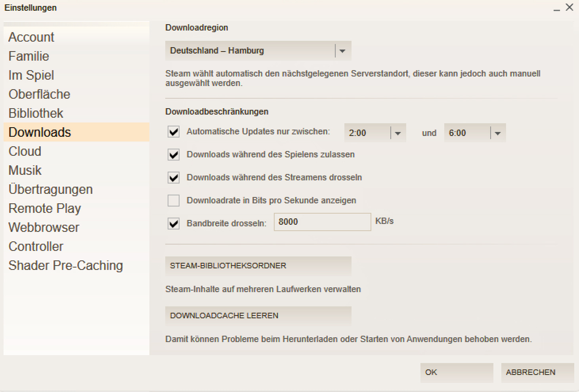
Task: Minimize the Einstellungen window
Action: pos(557,9)
